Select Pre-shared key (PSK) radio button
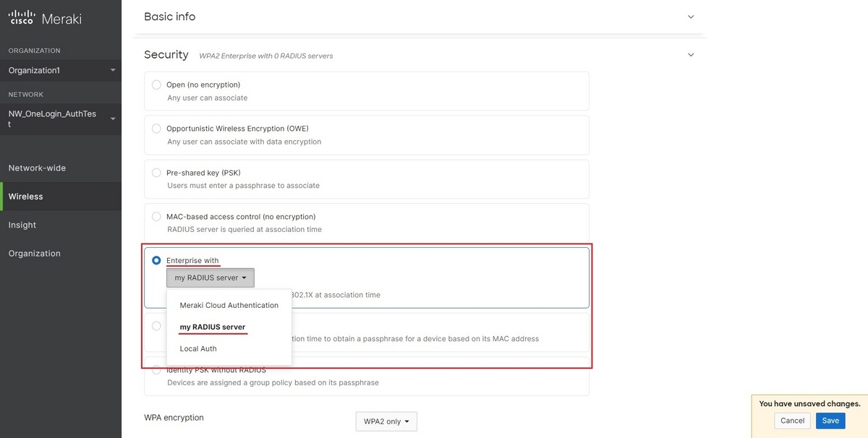 [x=156, y=173]
